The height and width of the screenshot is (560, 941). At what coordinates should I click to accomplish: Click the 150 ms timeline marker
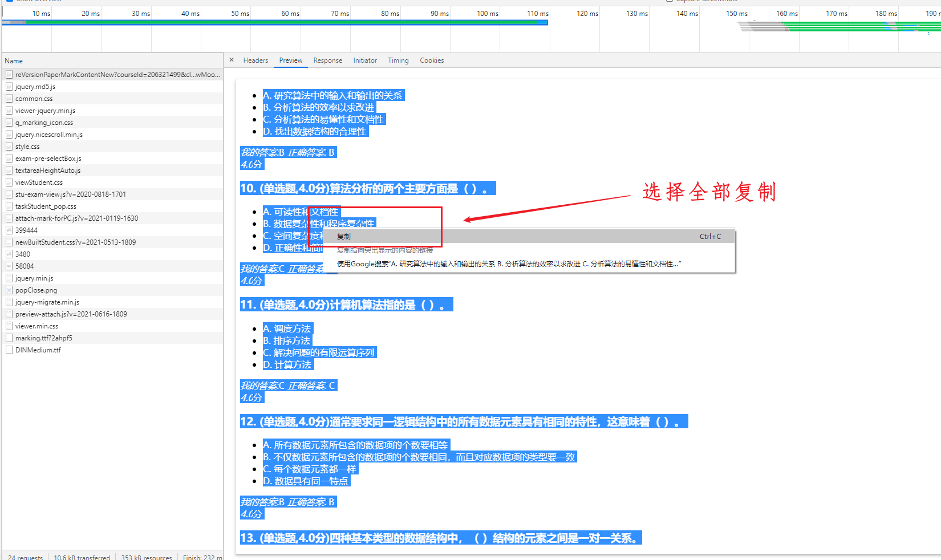[x=737, y=14]
